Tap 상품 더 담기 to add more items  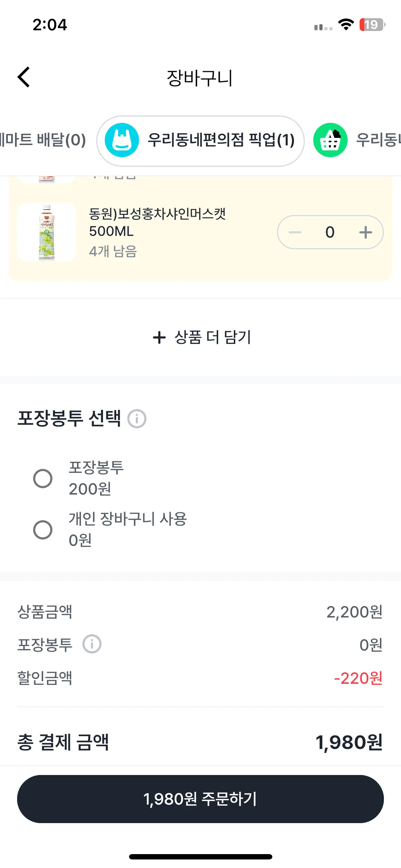point(212,337)
